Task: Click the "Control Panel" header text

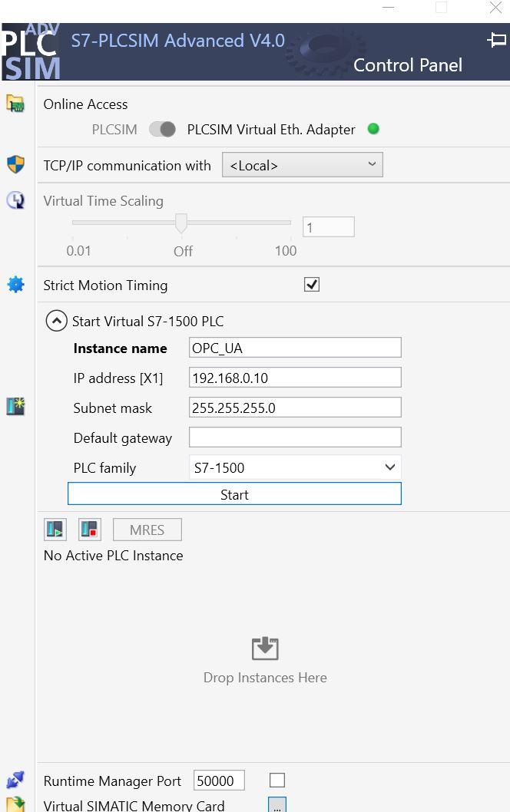Action: 408,64
